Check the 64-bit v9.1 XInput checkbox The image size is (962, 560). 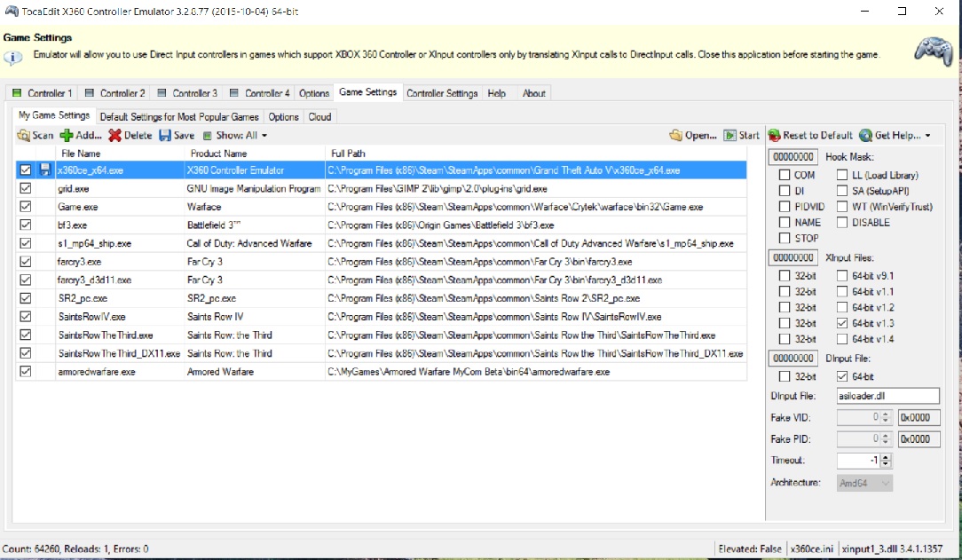pyautogui.click(x=841, y=275)
